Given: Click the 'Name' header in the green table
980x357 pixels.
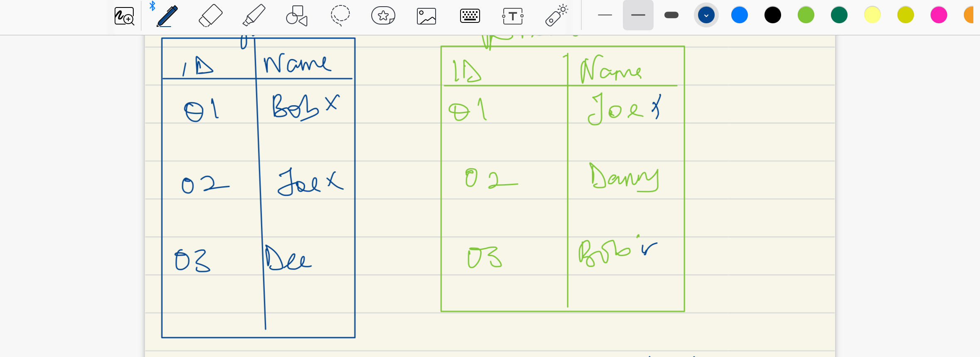Looking at the screenshot, I should tap(611, 69).
